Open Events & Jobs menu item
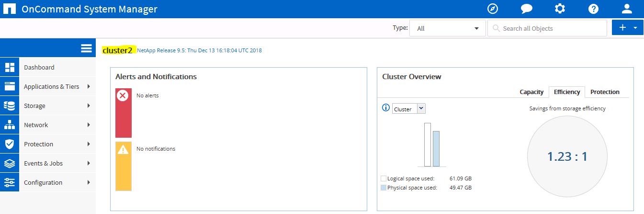The height and width of the screenshot is (214, 644). [48, 163]
